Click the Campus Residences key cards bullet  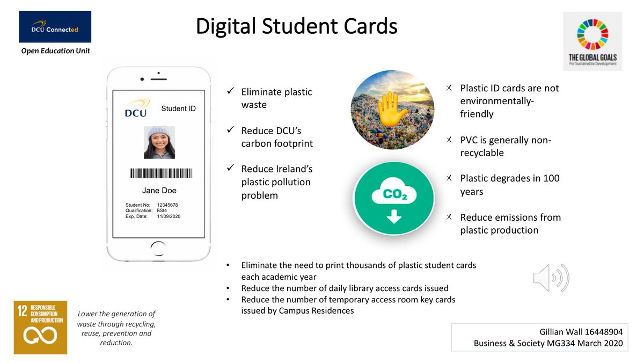[x=341, y=305]
